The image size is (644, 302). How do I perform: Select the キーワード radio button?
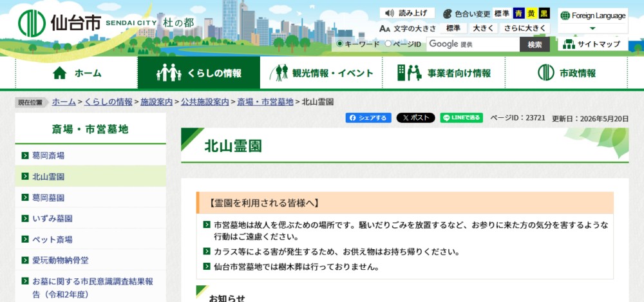339,44
